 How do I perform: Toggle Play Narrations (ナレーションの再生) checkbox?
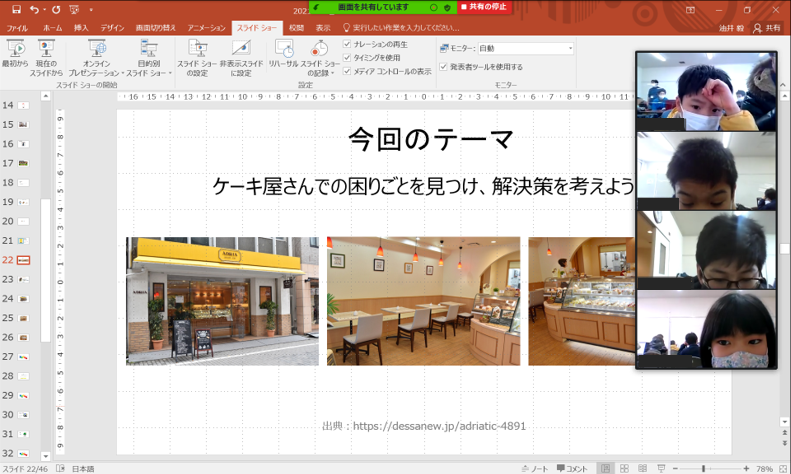347,44
